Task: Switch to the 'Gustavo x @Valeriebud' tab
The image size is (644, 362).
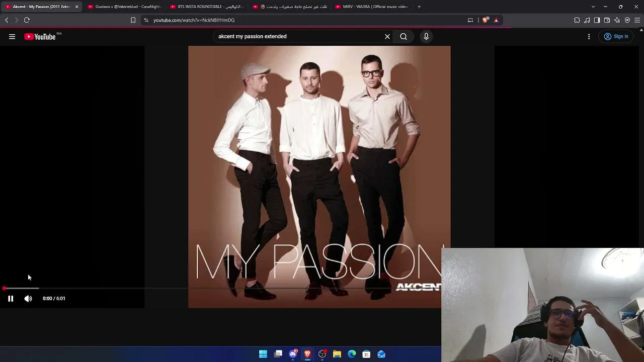Action: 124,7
